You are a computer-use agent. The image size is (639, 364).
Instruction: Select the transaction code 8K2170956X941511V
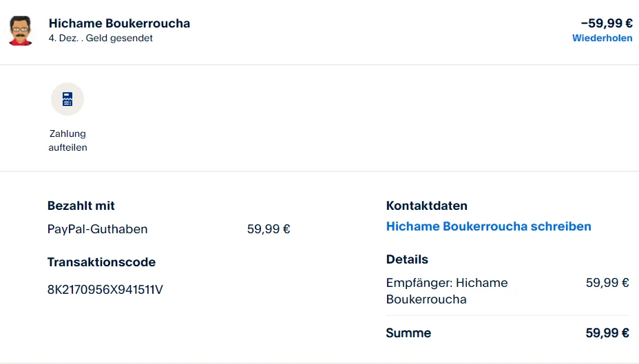coord(105,290)
